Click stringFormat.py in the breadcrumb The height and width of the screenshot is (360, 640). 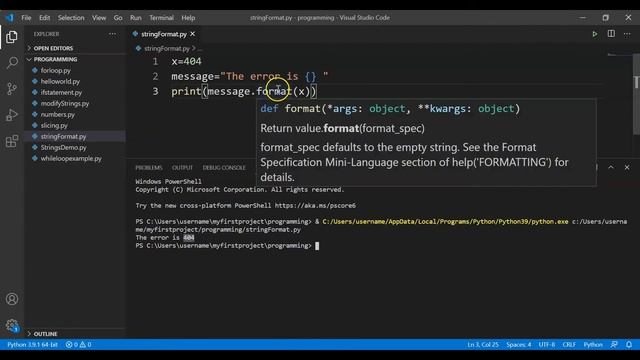[167, 48]
